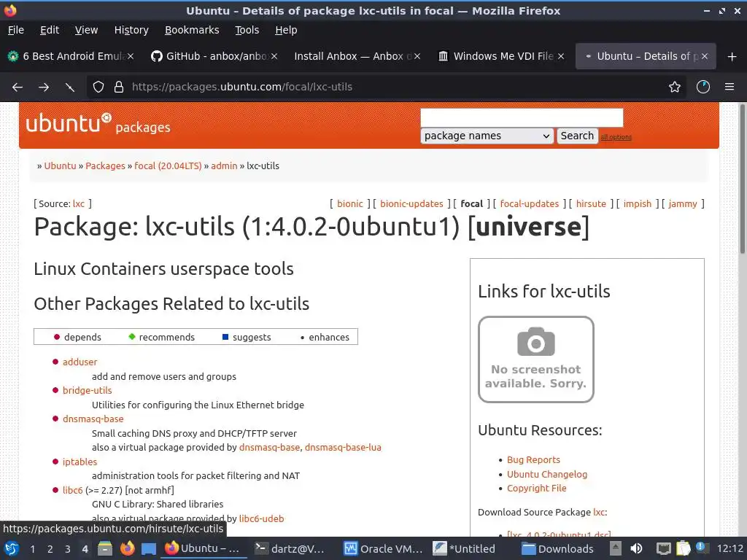
Task: Open the Firefox hamburger menu
Action: (x=729, y=87)
